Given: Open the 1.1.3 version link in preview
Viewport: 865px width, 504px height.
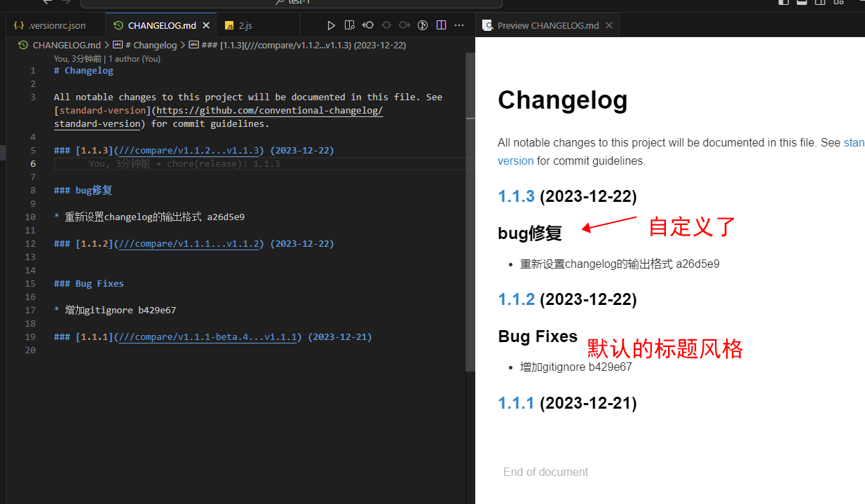Looking at the screenshot, I should [x=517, y=196].
